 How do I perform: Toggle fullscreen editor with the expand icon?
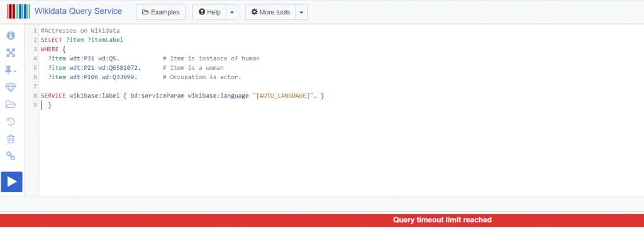coord(11,53)
